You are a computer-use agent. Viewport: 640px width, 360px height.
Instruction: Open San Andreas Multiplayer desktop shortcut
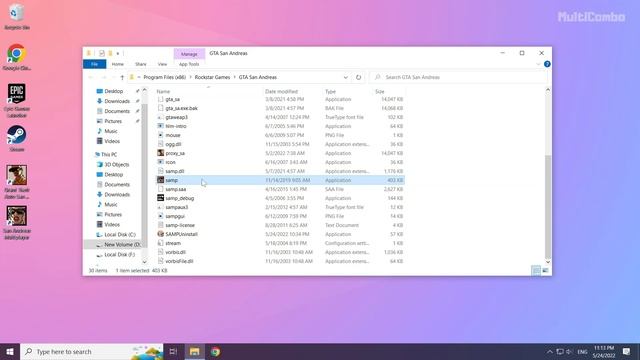pos(17,222)
